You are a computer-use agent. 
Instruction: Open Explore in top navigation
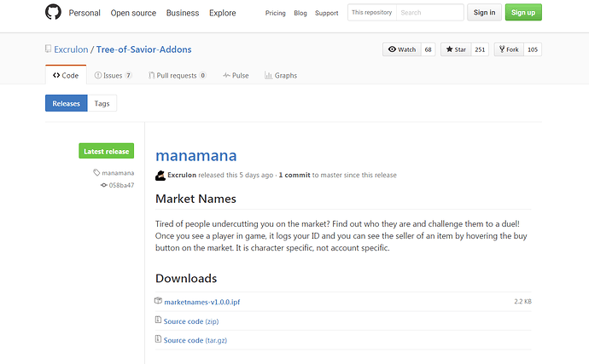pos(223,13)
